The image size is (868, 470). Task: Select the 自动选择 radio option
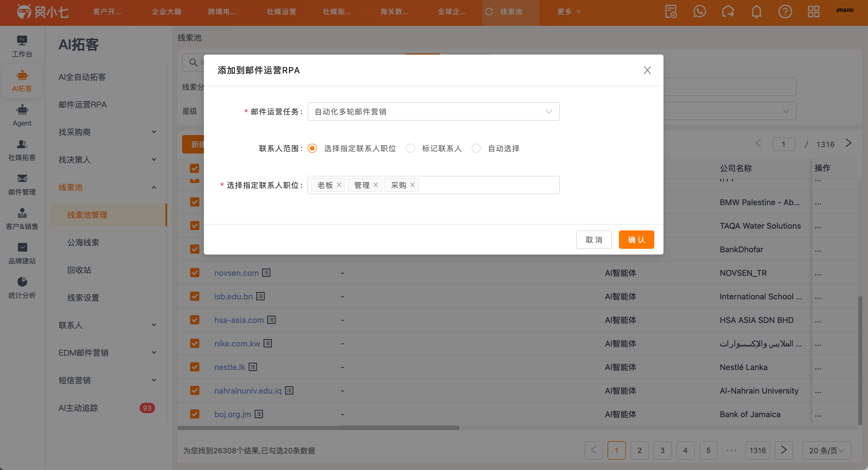point(476,148)
